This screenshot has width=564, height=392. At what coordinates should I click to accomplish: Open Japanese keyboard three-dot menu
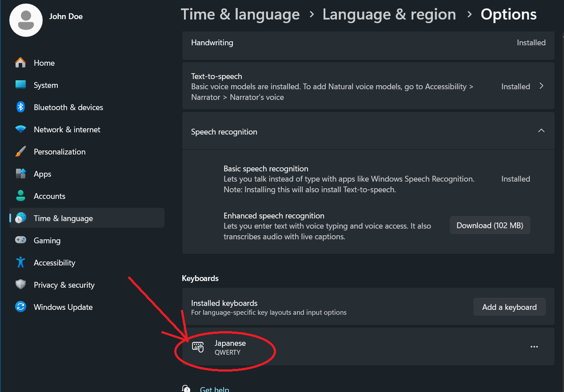(534, 347)
